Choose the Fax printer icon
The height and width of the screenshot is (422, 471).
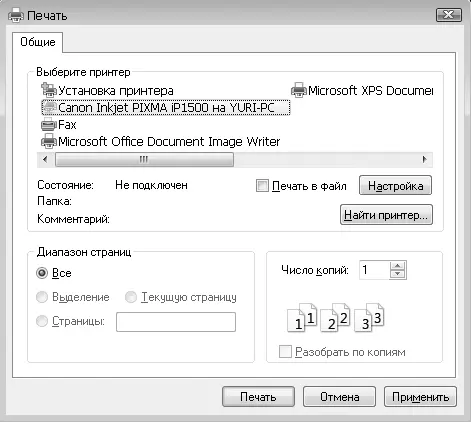point(49,124)
